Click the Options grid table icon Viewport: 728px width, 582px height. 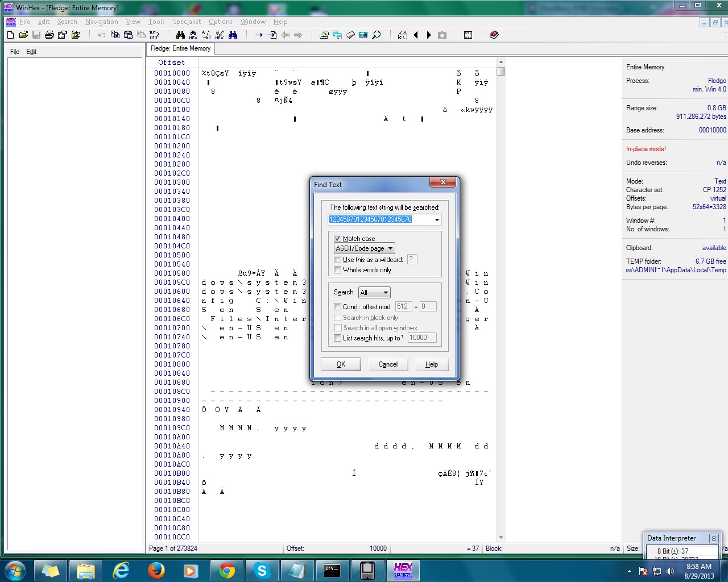(468, 35)
